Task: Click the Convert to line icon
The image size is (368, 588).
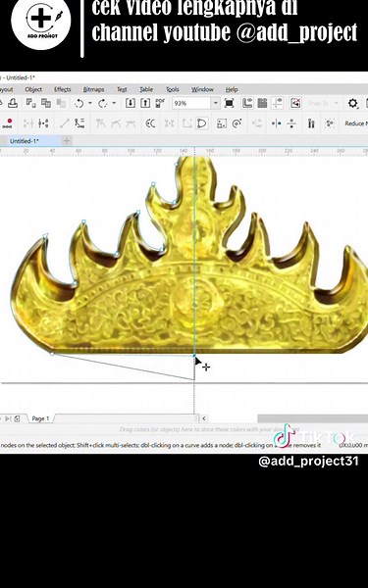Action: click(x=65, y=123)
